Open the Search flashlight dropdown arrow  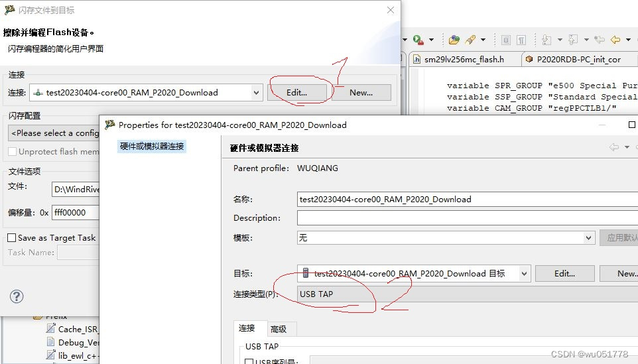pyautogui.click(x=483, y=40)
